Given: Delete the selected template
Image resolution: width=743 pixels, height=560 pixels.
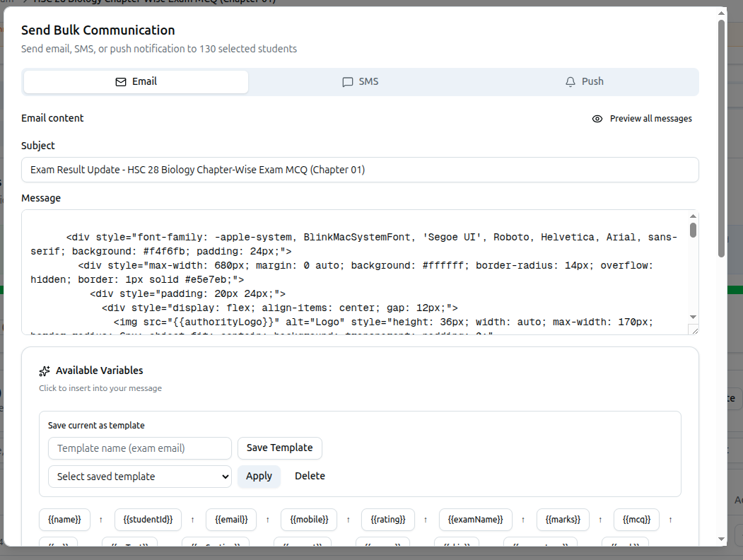Looking at the screenshot, I should click(310, 476).
